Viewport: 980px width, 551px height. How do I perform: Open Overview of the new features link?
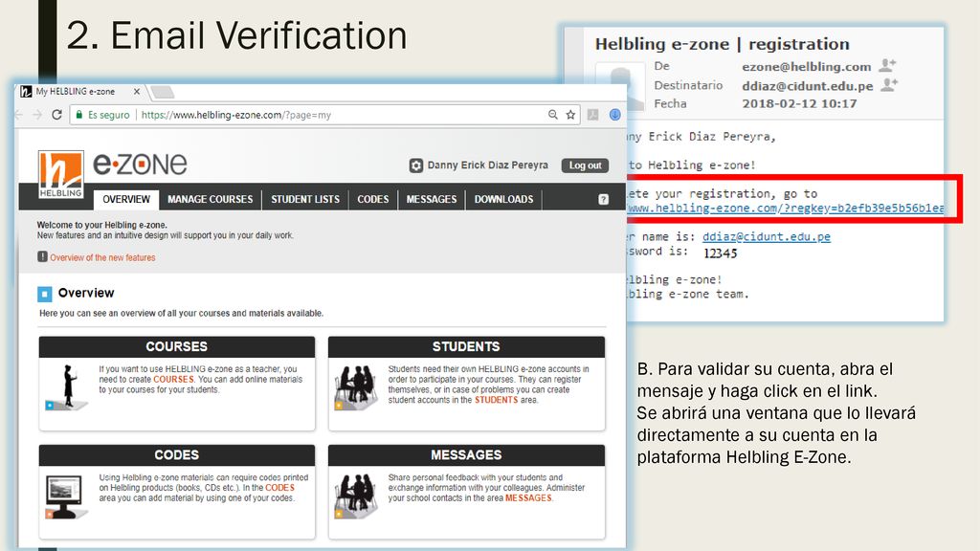pos(102,257)
